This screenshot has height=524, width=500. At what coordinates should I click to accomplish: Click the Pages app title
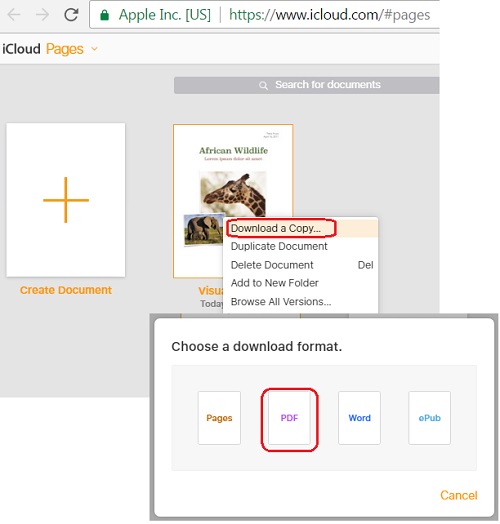tap(65, 49)
